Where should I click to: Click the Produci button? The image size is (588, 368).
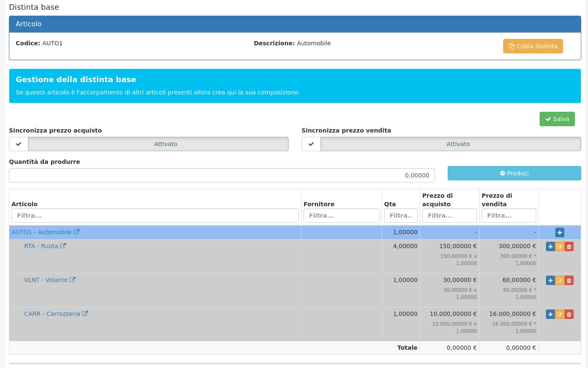514,173
